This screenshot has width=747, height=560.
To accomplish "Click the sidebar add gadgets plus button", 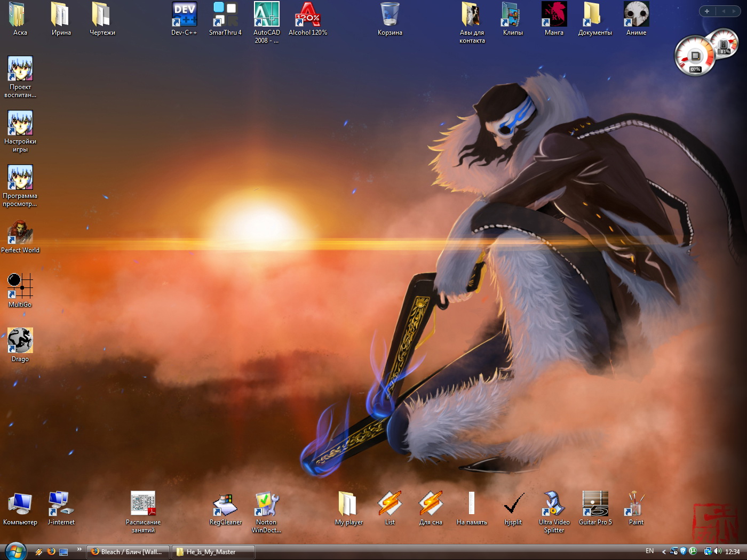I will [x=707, y=11].
